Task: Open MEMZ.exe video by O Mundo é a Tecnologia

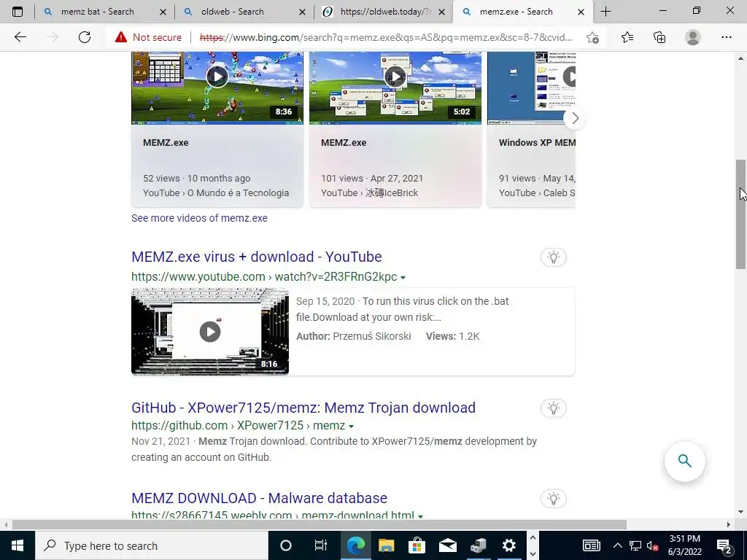Action: [166, 142]
